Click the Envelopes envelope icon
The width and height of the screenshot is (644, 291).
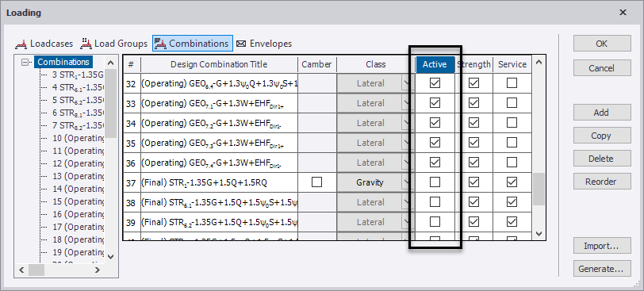[x=241, y=44]
